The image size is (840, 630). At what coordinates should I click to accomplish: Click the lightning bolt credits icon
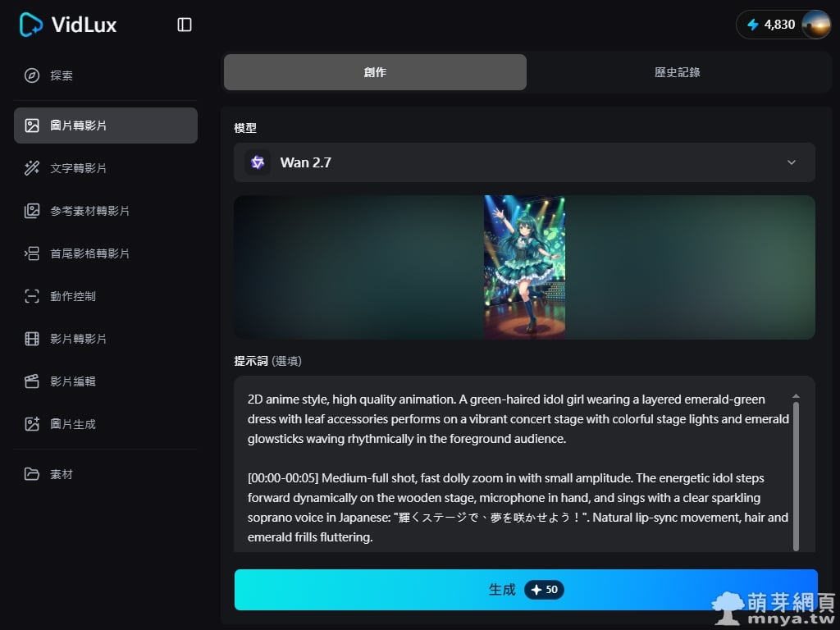pyautogui.click(x=753, y=25)
